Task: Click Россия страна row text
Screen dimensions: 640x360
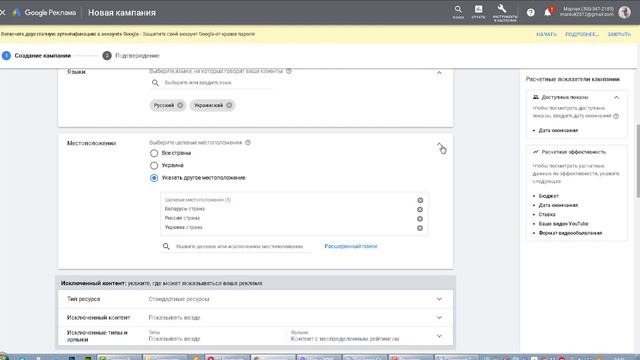Action: tap(182, 218)
